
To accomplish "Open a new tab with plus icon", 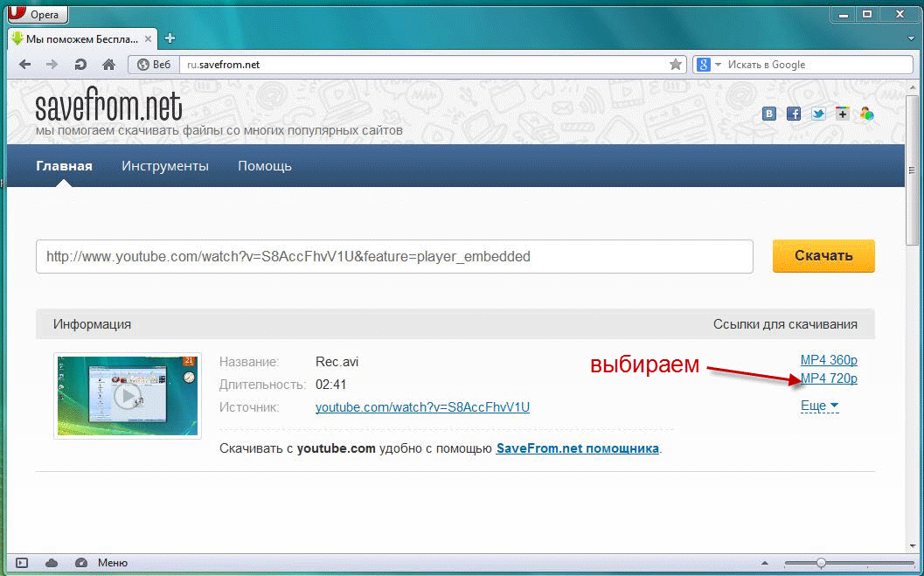I will 170,38.
